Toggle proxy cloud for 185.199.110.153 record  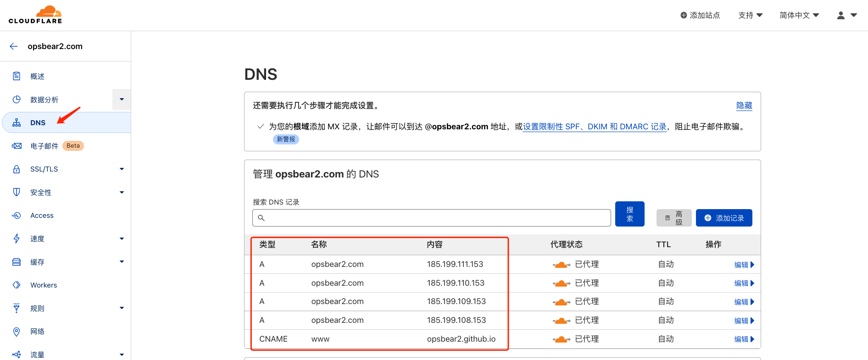click(x=561, y=283)
